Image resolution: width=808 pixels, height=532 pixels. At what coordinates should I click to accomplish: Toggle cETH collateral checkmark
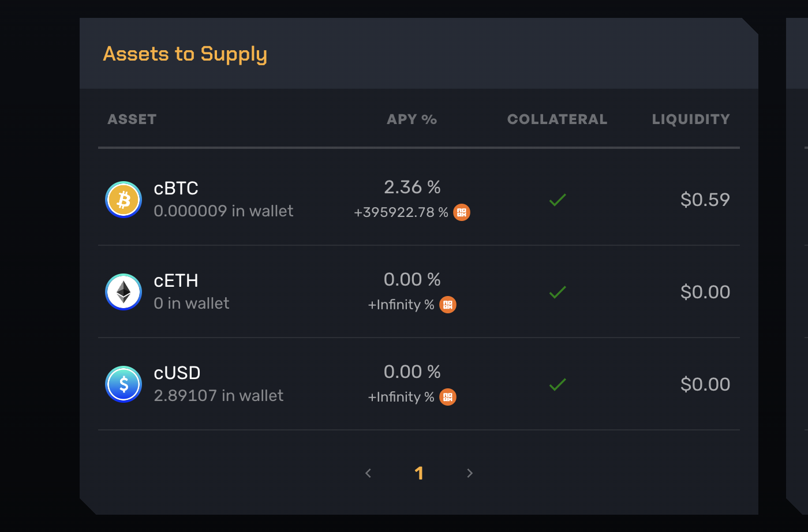pyautogui.click(x=558, y=293)
